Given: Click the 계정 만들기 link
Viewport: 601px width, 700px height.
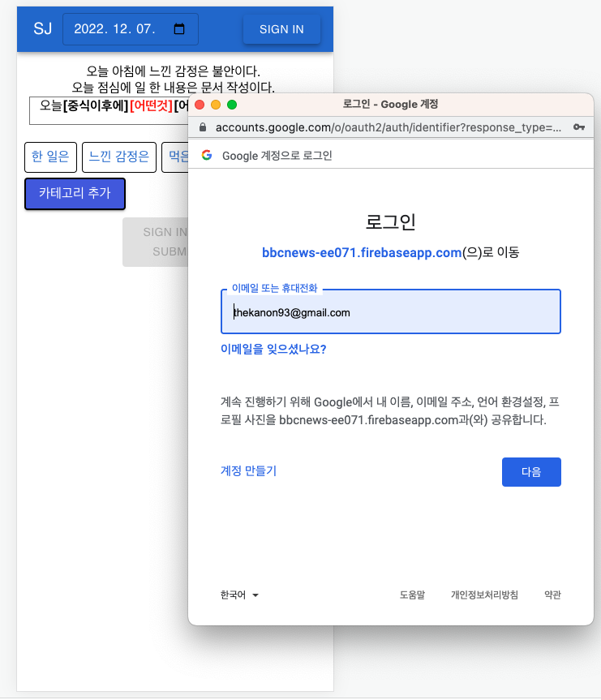Looking at the screenshot, I should coord(249,470).
